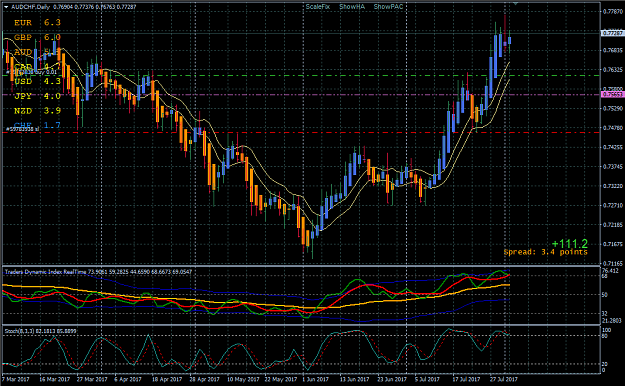Click the stop loss order label #59783538 sl
The width and height of the screenshot is (625, 386).
point(22,129)
